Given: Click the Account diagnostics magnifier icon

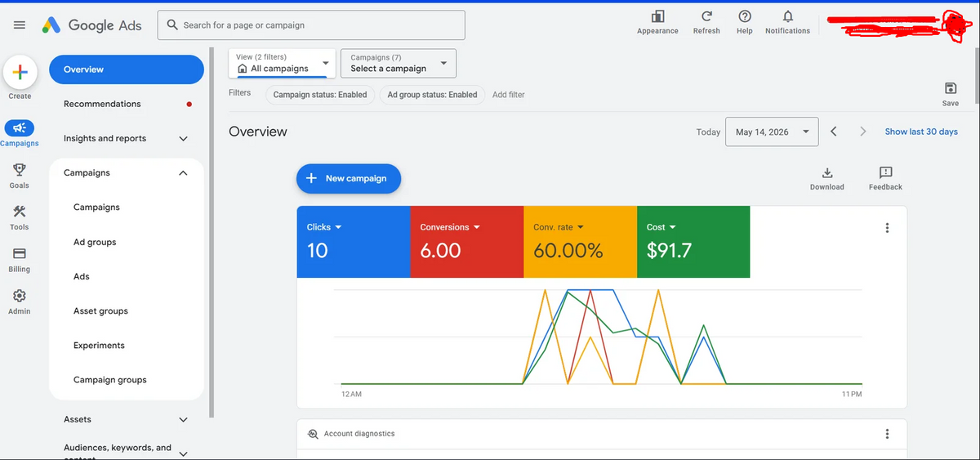Looking at the screenshot, I should click(312, 434).
